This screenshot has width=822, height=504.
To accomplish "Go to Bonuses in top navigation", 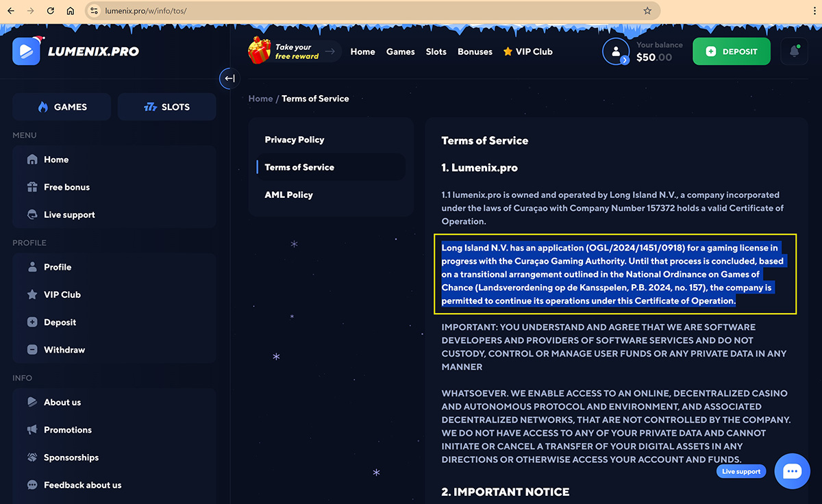I will pyautogui.click(x=475, y=51).
